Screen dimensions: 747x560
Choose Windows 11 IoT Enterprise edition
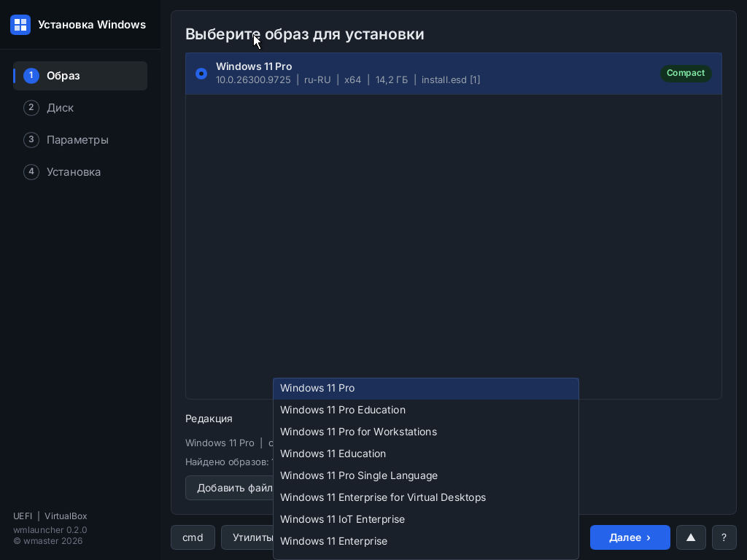(x=426, y=519)
